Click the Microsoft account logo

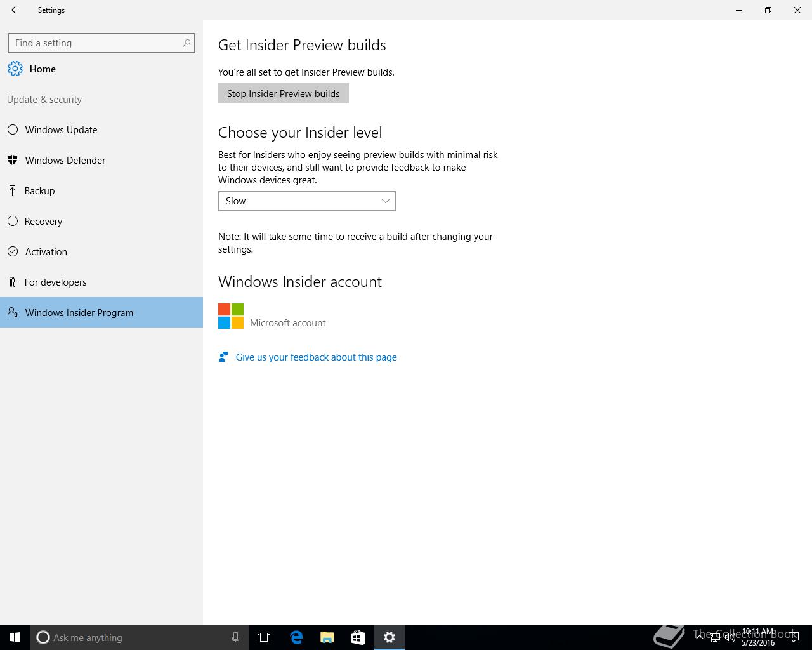point(231,316)
